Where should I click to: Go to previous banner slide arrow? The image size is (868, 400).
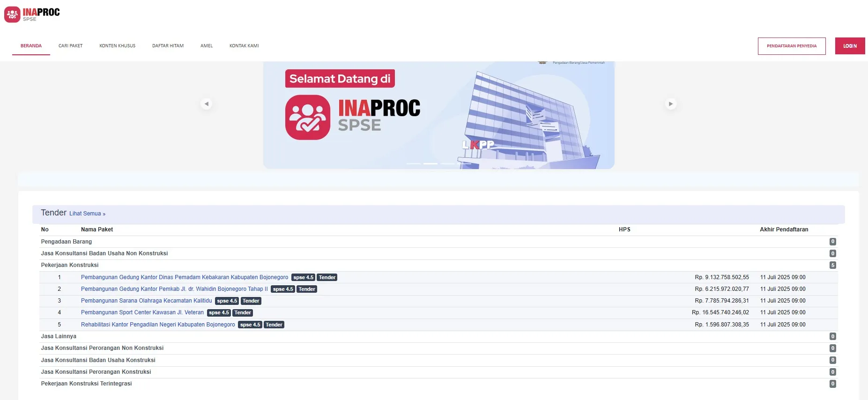(207, 104)
